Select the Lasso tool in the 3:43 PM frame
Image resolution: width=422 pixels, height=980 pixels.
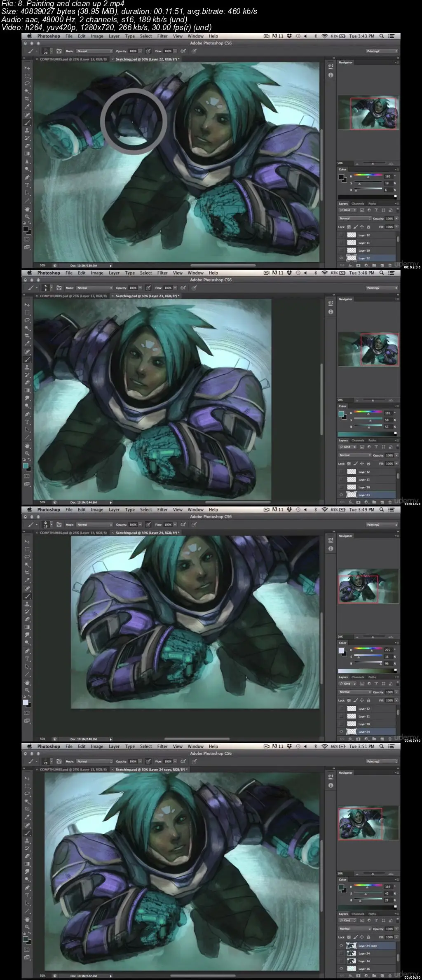point(27,84)
